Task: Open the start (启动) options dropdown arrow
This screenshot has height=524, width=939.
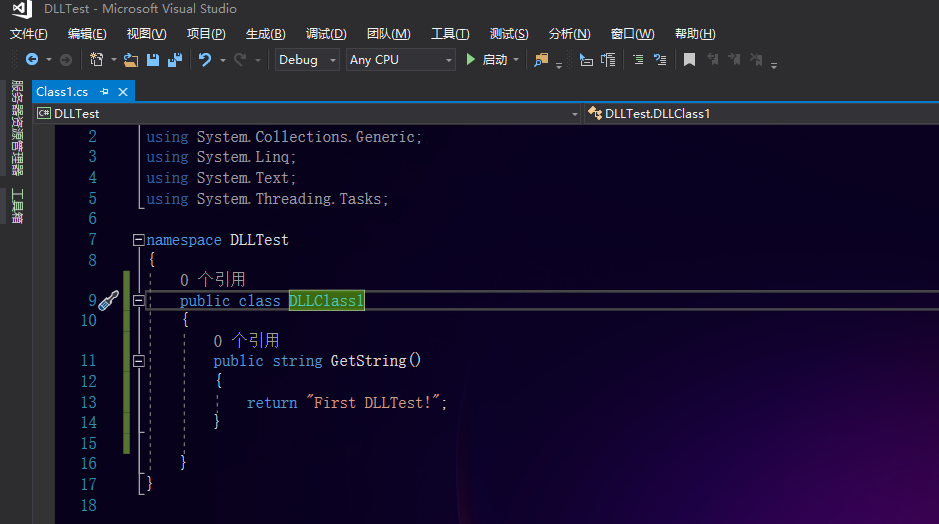Action: click(516, 59)
